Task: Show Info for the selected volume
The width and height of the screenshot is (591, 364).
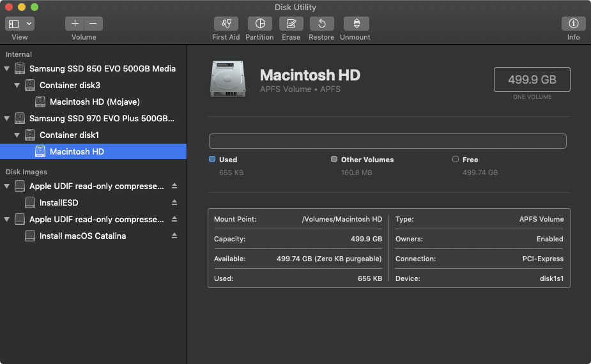Action: [x=573, y=24]
